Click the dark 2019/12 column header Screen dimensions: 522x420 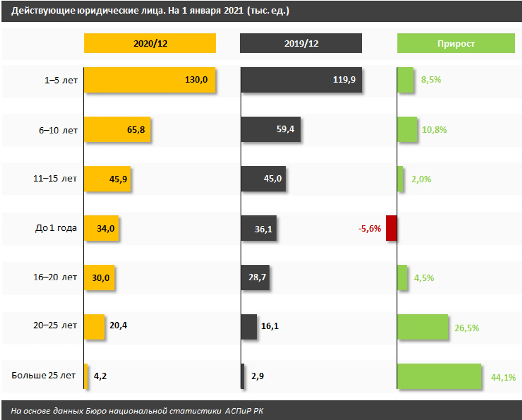click(x=301, y=43)
